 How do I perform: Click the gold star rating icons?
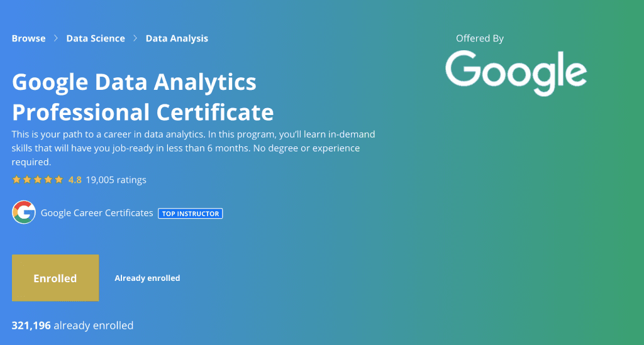pos(37,179)
